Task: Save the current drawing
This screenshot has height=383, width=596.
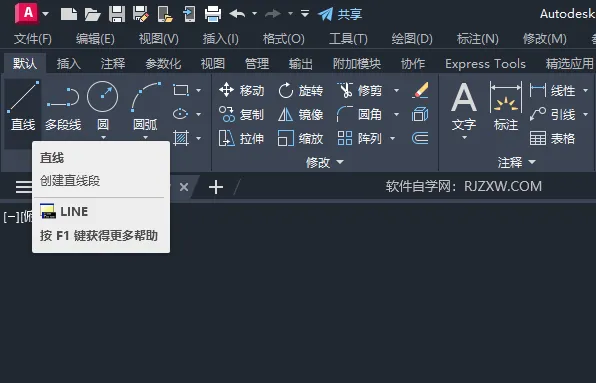Action: tap(117, 14)
